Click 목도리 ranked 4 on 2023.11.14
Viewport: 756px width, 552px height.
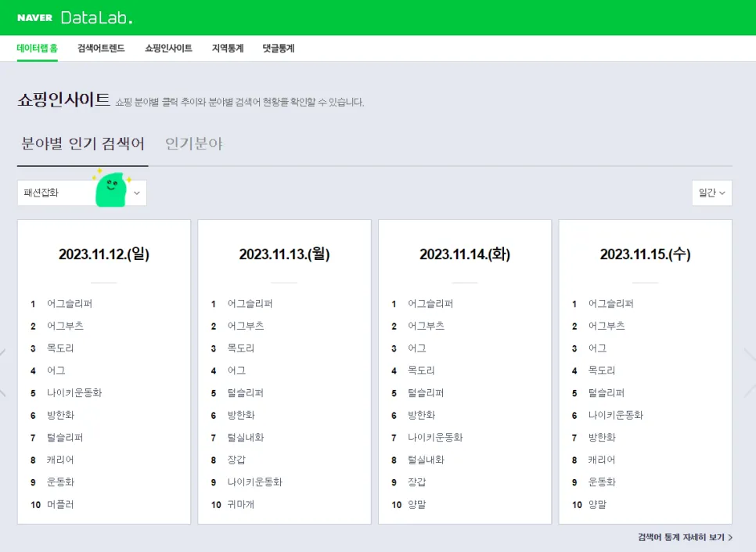coord(421,370)
